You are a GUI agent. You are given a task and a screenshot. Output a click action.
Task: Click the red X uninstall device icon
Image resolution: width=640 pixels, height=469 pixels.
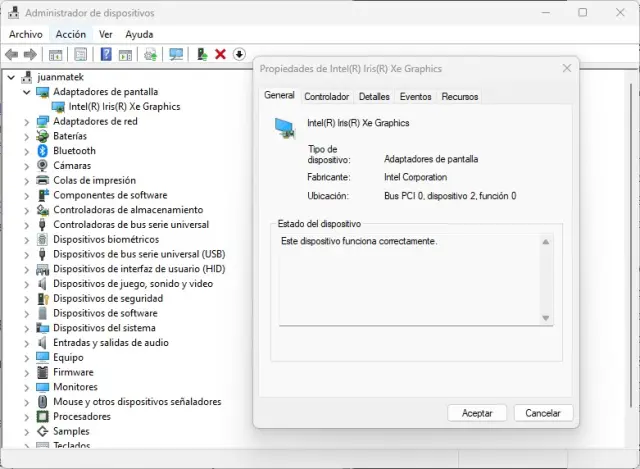point(220,54)
